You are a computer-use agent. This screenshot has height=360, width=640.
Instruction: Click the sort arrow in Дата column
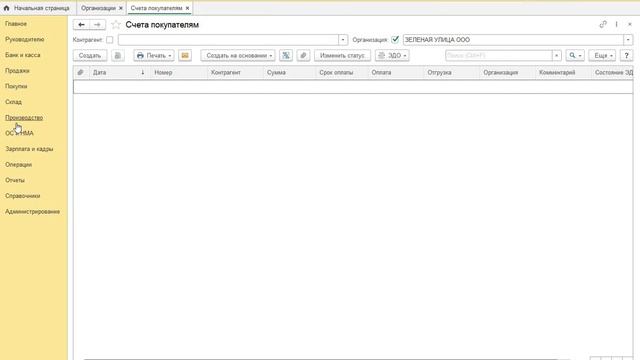pyautogui.click(x=142, y=72)
